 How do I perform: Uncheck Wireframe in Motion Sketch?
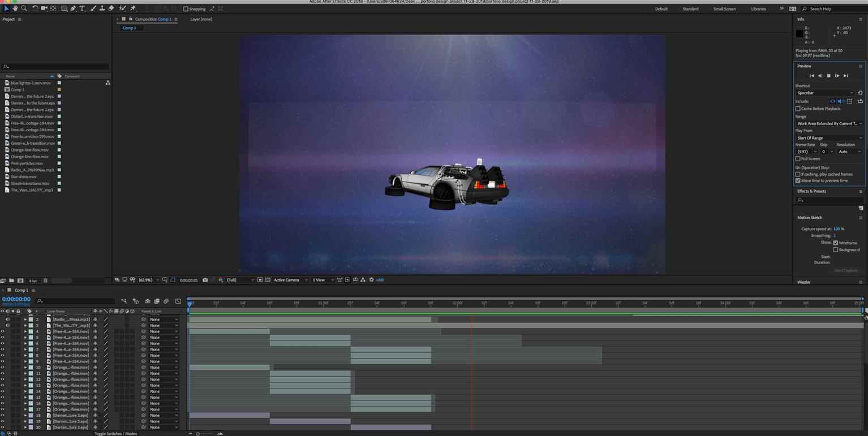click(836, 243)
